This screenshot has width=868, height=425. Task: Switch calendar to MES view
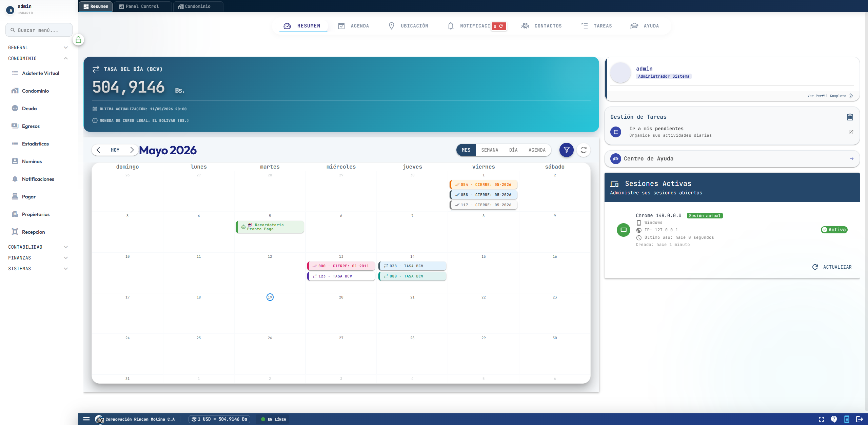466,150
